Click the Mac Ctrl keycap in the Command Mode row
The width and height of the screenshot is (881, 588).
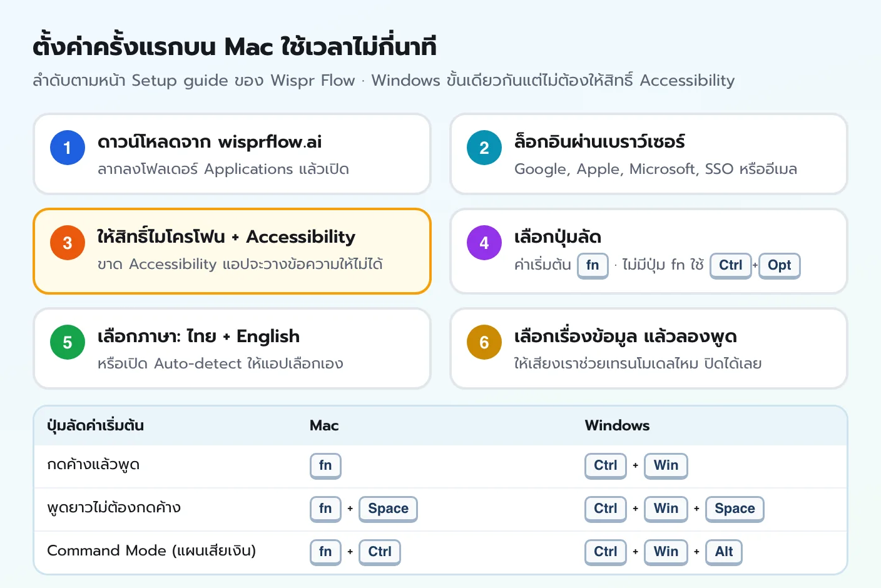(380, 552)
